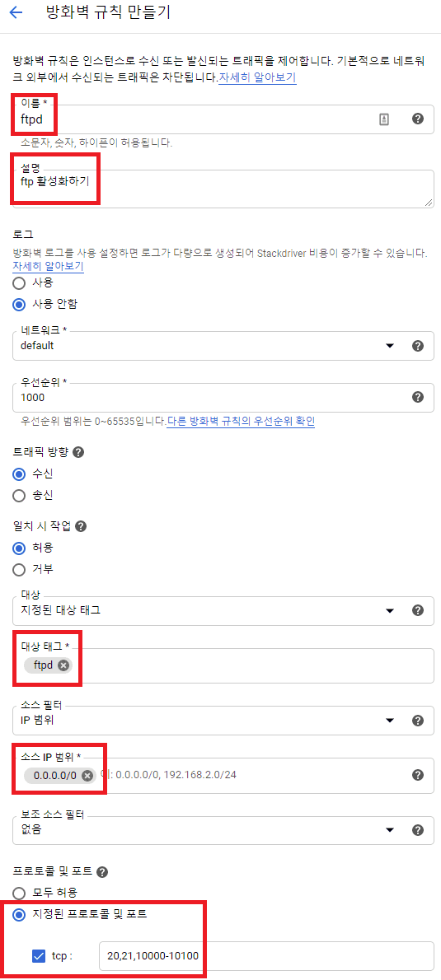
Task: Show help for 일치 시 작업 heading
Action: tap(80, 525)
